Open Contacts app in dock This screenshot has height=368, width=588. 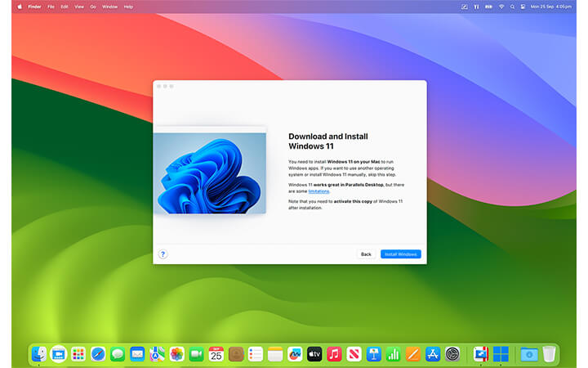coord(236,354)
